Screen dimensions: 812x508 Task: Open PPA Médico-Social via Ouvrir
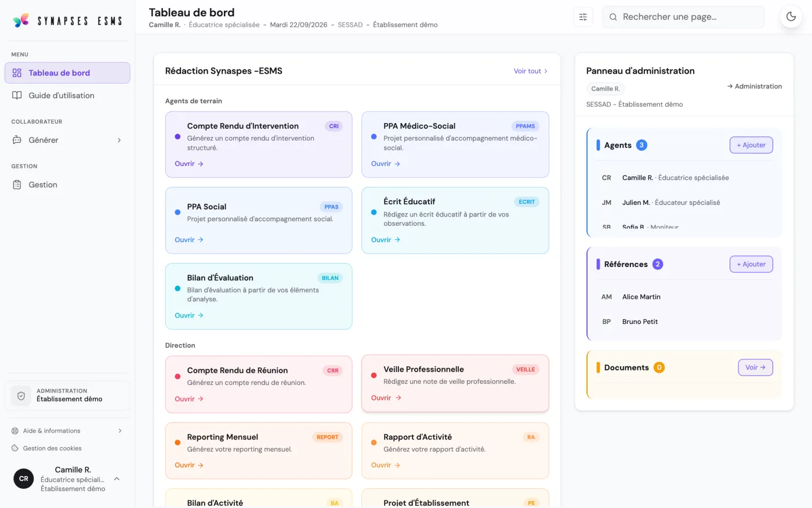(386, 164)
